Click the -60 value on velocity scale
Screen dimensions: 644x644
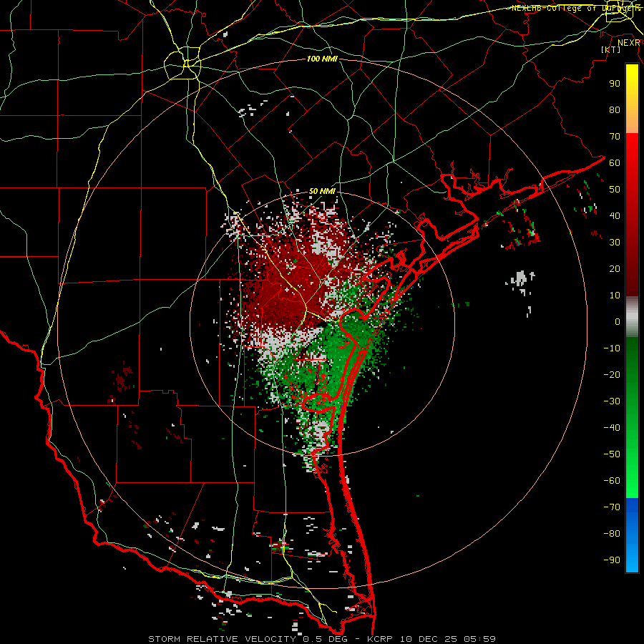point(612,481)
